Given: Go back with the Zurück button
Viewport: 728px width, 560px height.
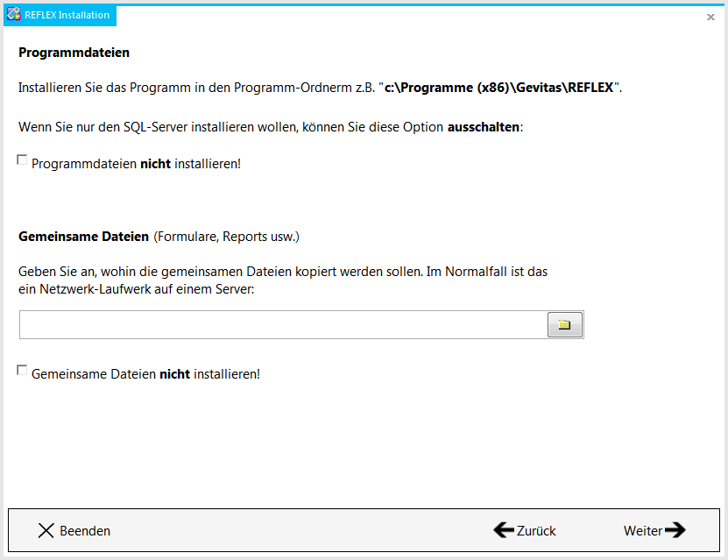Looking at the screenshot, I should (x=525, y=530).
